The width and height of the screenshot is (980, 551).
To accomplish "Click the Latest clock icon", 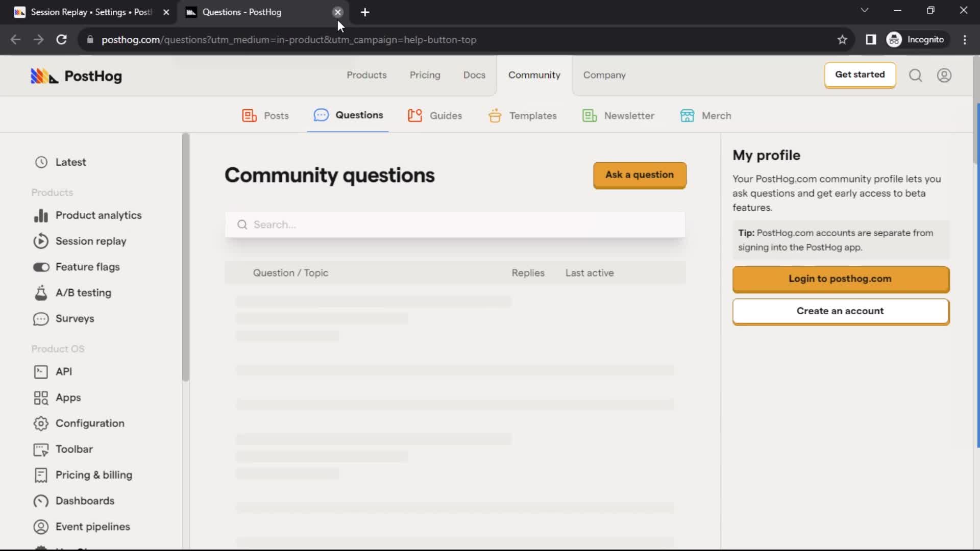I will click(41, 162).
